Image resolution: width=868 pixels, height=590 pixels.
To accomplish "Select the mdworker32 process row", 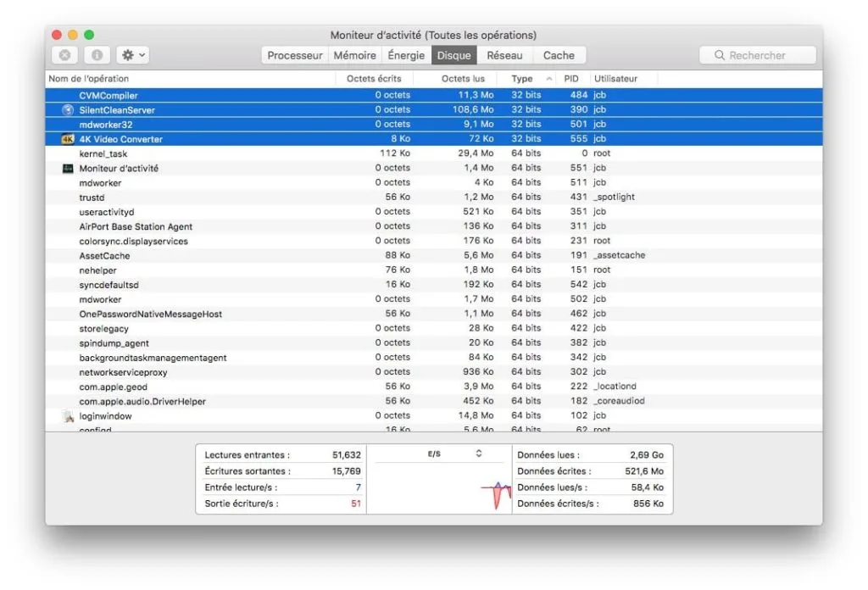I will (434, 125).
